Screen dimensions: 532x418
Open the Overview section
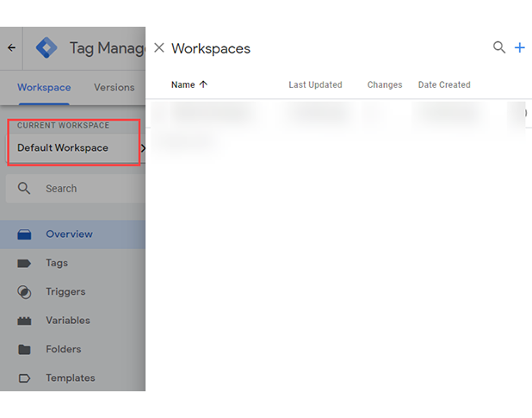[72, 234]
